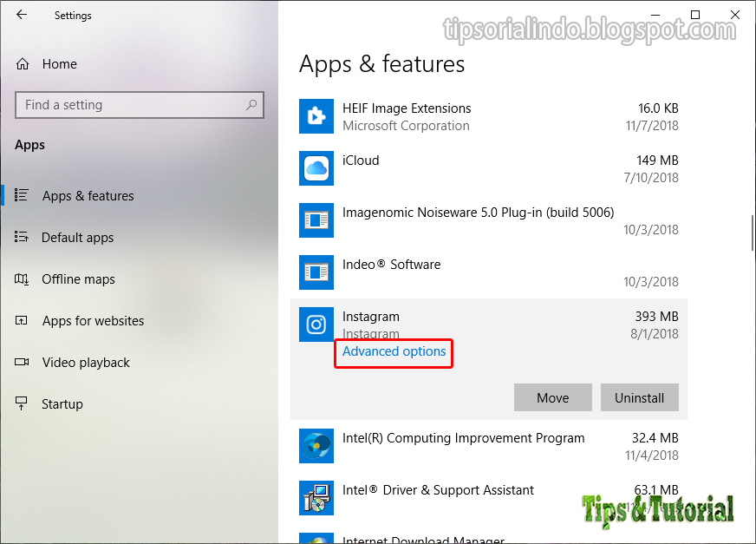Click Uninstall button for Instagram
The width and height of the screenshot is (756, 544).
[639, 397]
